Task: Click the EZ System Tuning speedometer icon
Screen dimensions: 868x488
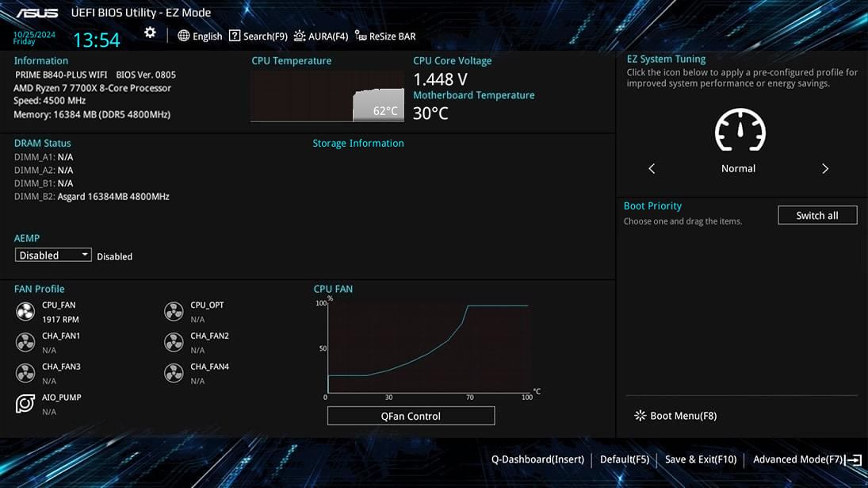Action: (x=740, y=129)
